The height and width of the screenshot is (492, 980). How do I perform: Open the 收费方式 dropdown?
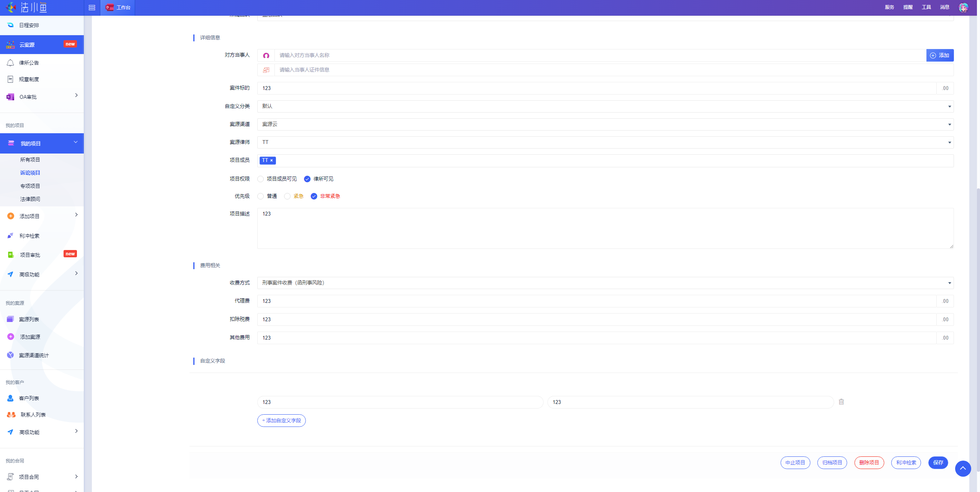coord(605,283)
